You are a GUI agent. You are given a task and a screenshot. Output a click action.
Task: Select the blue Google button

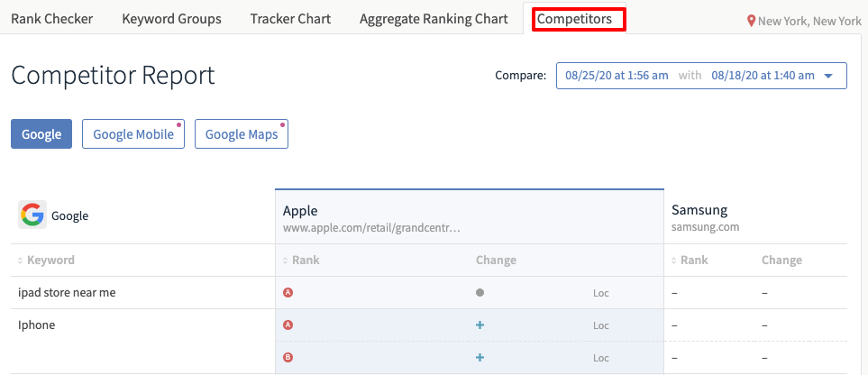41,134
